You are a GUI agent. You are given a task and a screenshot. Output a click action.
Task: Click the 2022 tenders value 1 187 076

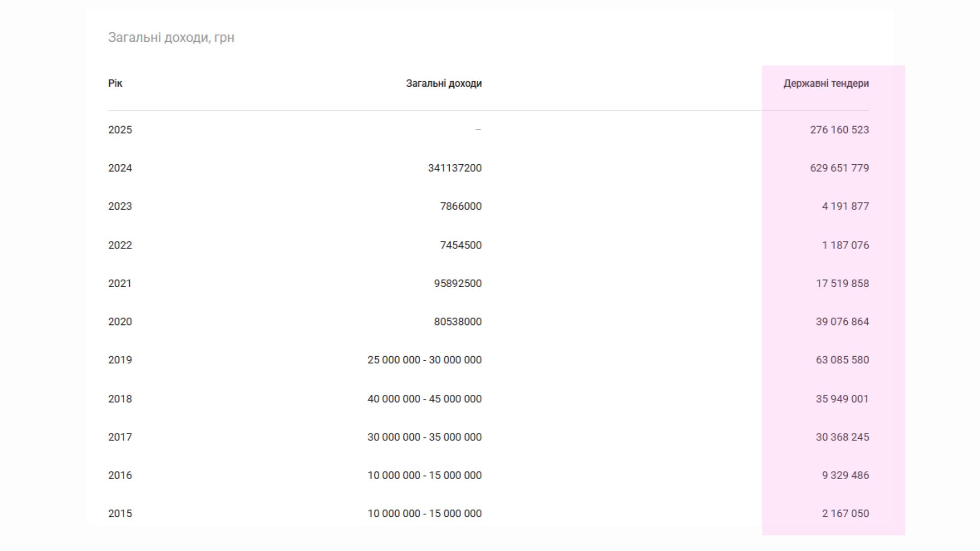845,245
